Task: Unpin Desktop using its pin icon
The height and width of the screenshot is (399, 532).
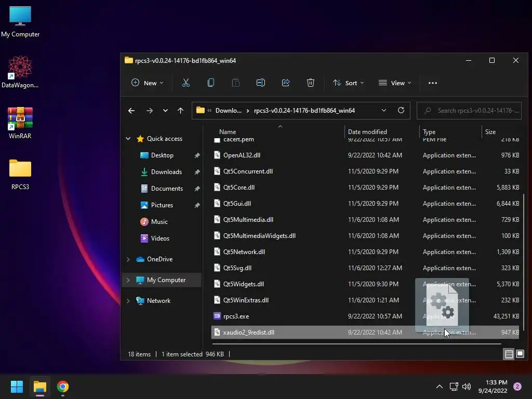Action: click(197, 155)
